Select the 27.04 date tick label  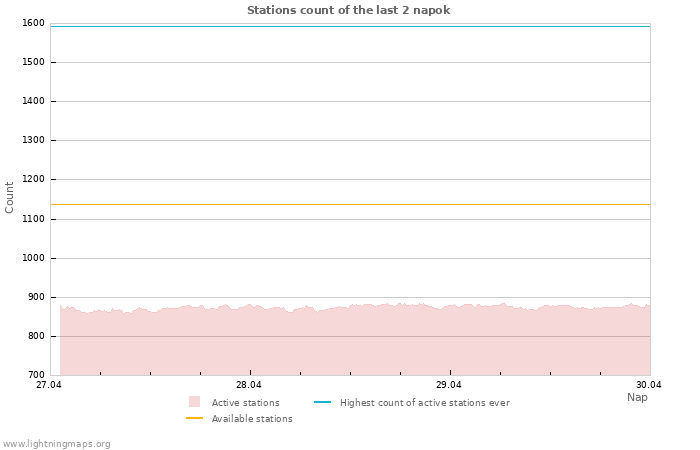49,384
